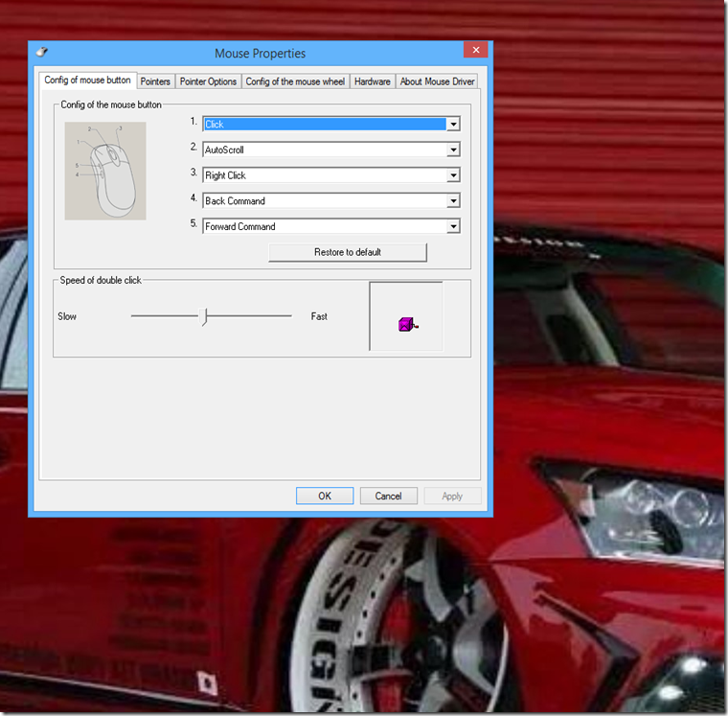Screen dimensions: 728x716
Task: Click the Apply button
Action: coord(452,496)
